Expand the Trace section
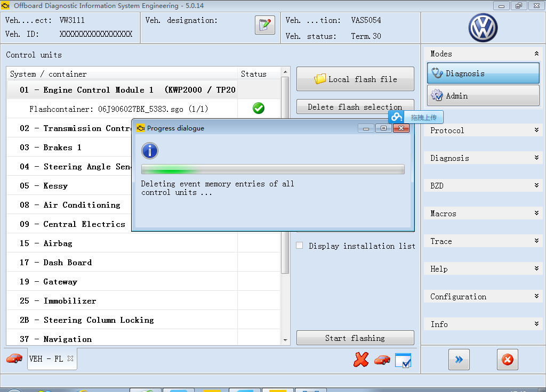The height and width of the screenshot is (392, 546). (536, 241)
